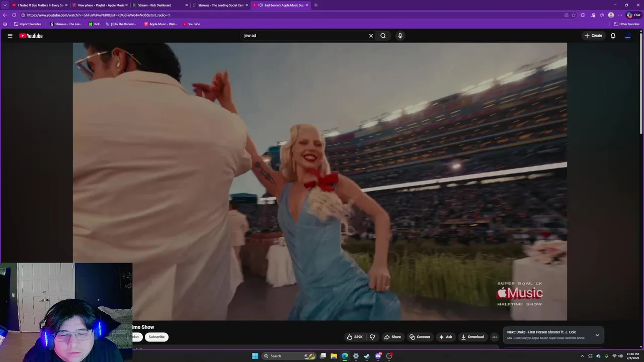Open browser settings and more ellipsis
The height and width of the screenshot is (362, 644).
click(620, 15)
